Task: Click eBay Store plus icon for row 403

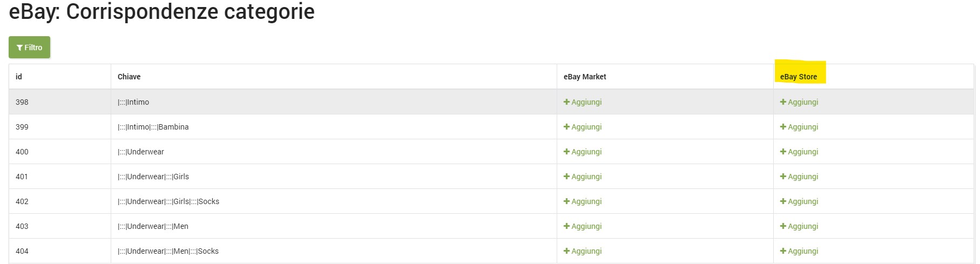Action: coord(783,226)
